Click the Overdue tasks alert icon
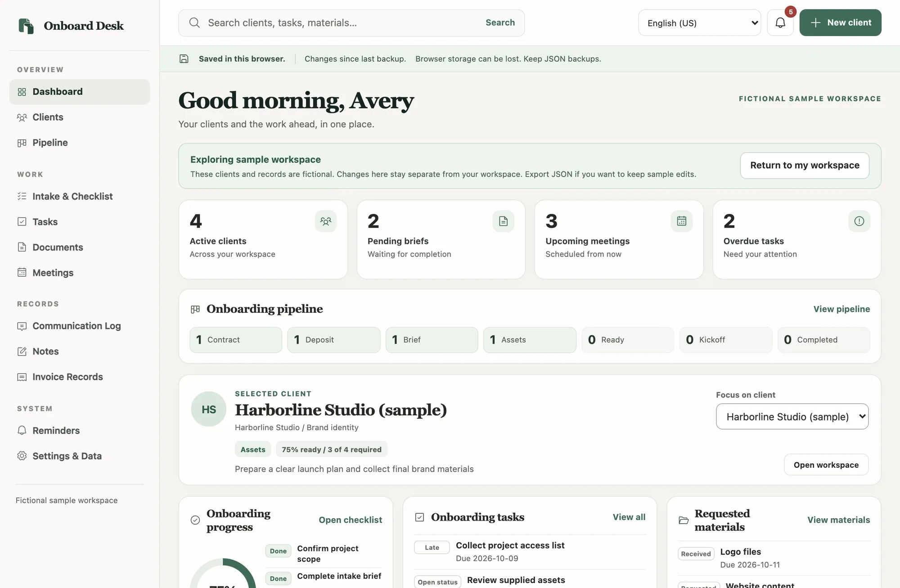900x588 pixels. pos(859,221)
